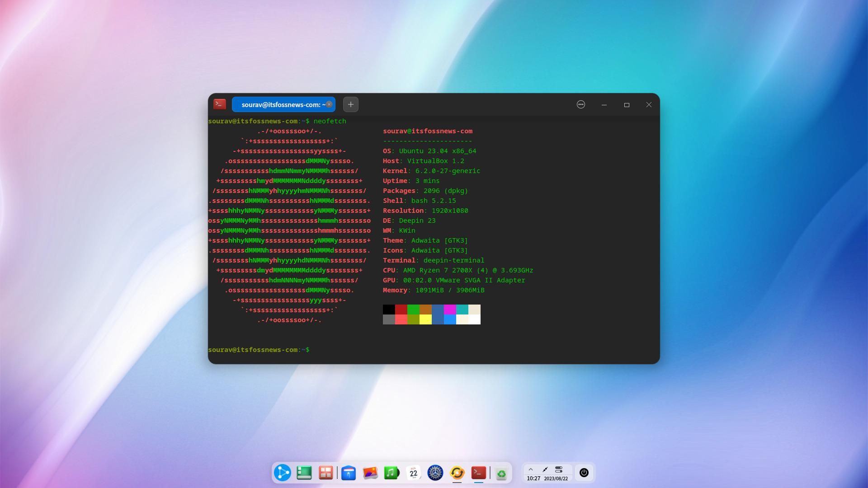Click the power button in dock
This screenshot has width=868, height=488.
[584, 473]
